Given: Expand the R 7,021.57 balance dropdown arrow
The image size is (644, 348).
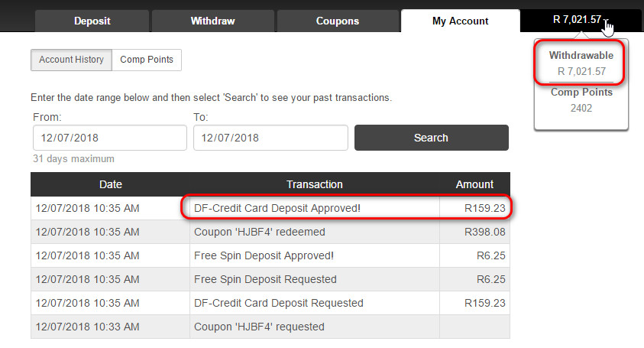Looking at the screenshot, I should pos(607,21).
